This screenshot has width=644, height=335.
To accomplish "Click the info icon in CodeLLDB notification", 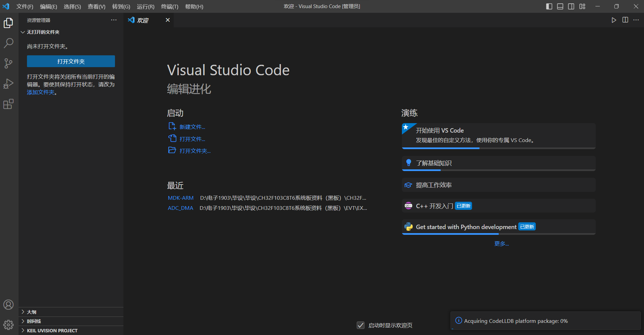I will 459,320.
